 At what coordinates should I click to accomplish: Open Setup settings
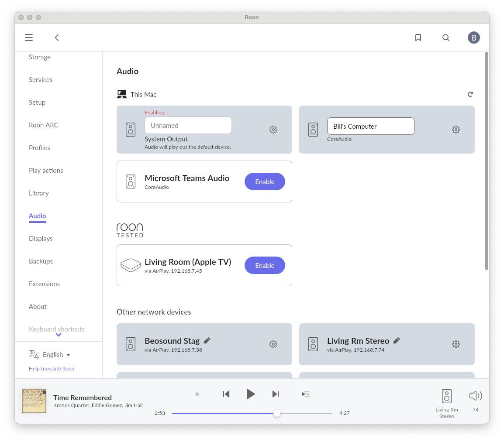37,103
